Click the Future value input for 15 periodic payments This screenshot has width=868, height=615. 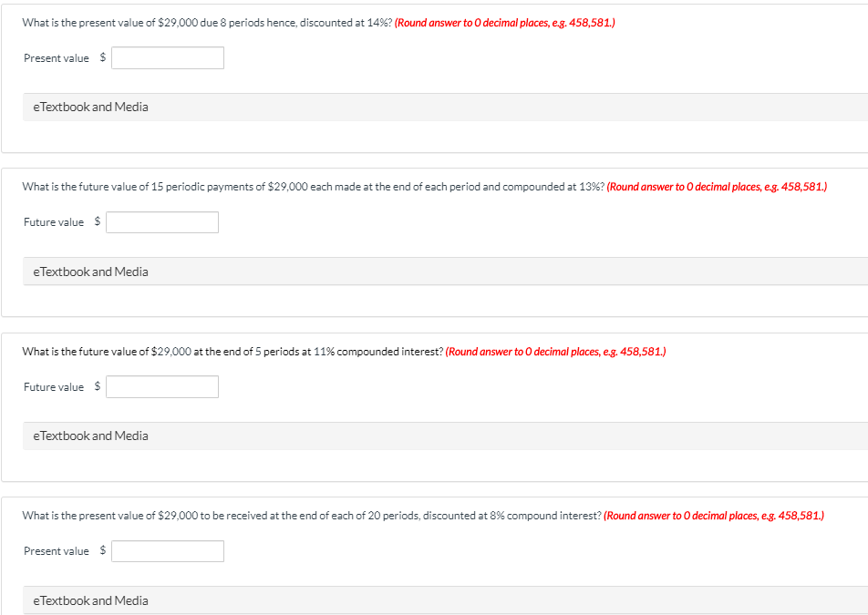coord(162,222)
